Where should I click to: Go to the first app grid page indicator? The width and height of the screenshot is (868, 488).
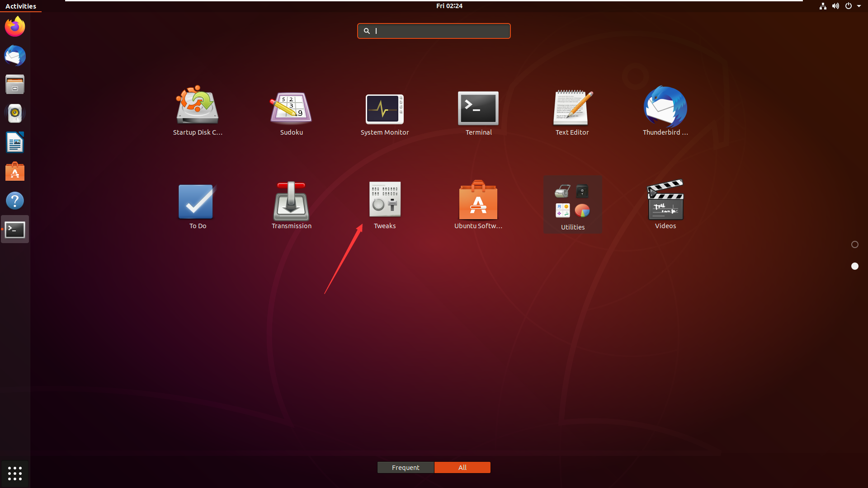coord(854,244)
